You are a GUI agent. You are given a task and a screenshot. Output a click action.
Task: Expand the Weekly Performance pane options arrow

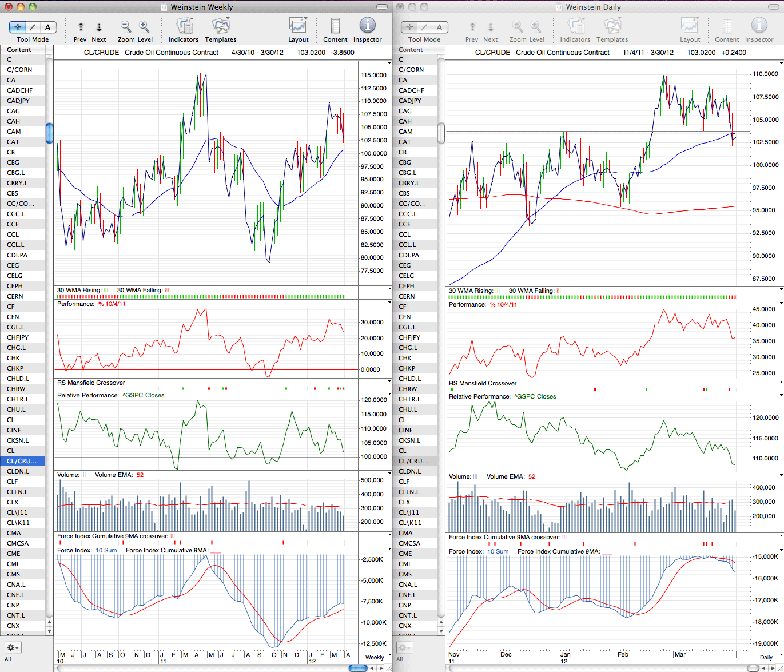(x=389, y=303)
